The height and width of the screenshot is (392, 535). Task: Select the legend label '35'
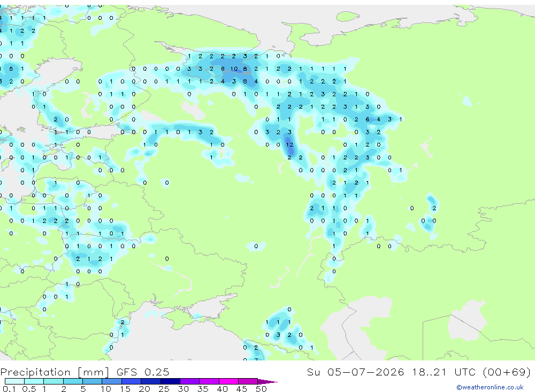(x=203, y=389)
